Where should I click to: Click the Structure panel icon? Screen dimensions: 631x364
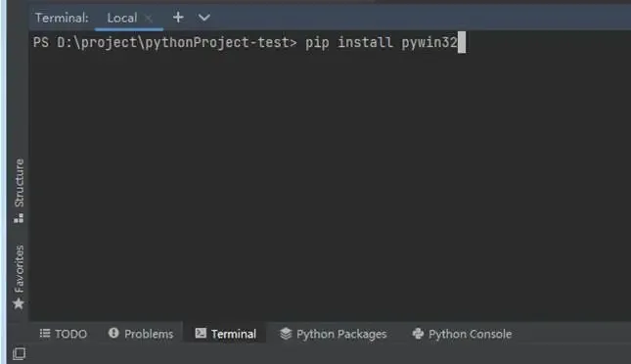click(x=19, y=218)
